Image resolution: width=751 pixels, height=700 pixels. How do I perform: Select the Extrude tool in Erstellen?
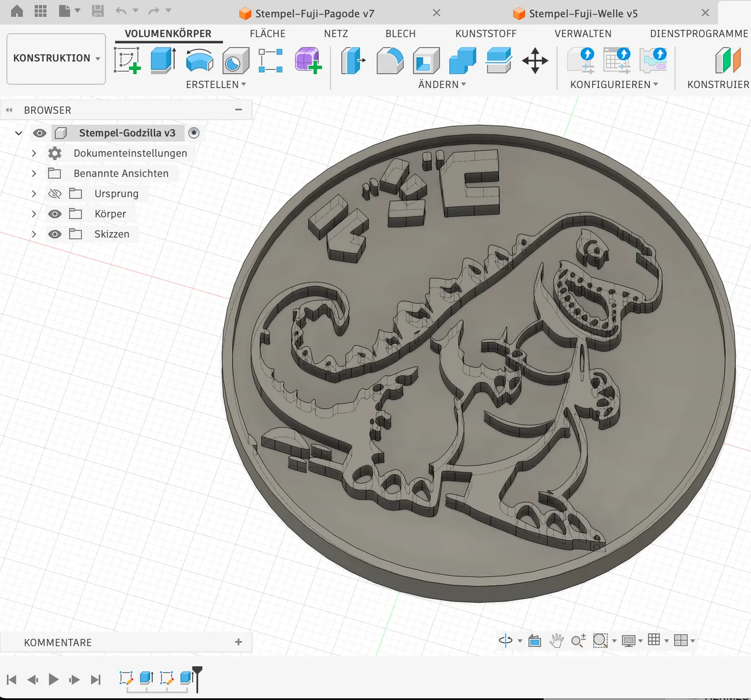[163, 60]
